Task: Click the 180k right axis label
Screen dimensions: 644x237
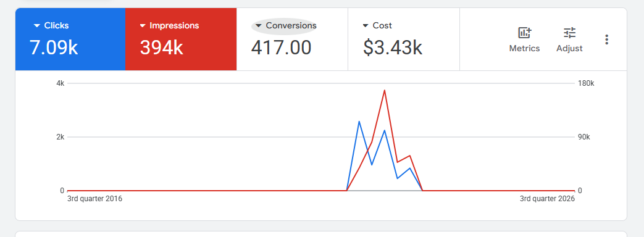Action: tap(586, 83)
